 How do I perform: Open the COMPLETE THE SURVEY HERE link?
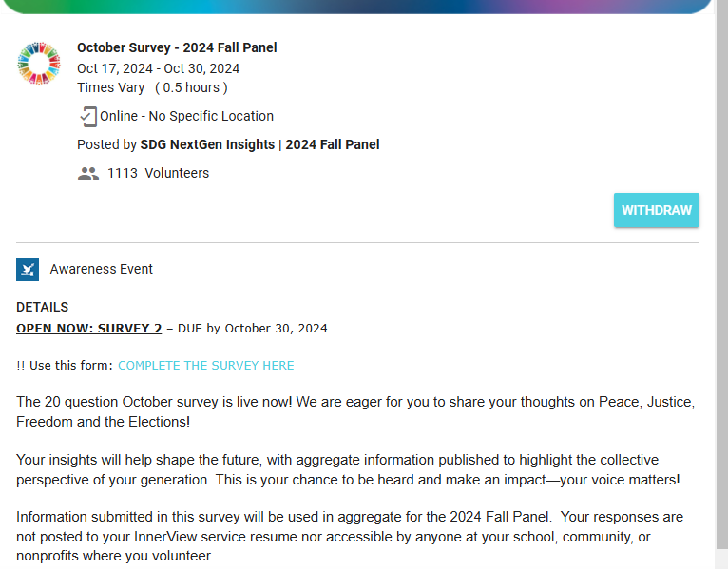(x=205, y=366)
